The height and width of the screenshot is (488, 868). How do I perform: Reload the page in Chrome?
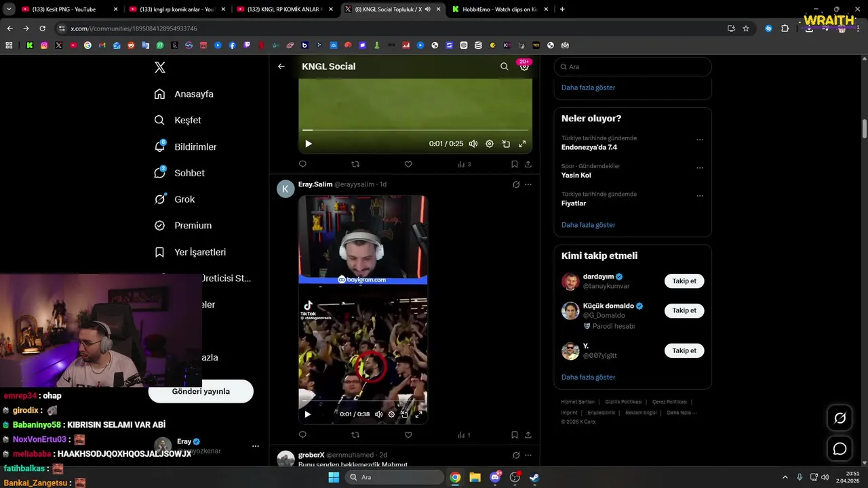42,28
